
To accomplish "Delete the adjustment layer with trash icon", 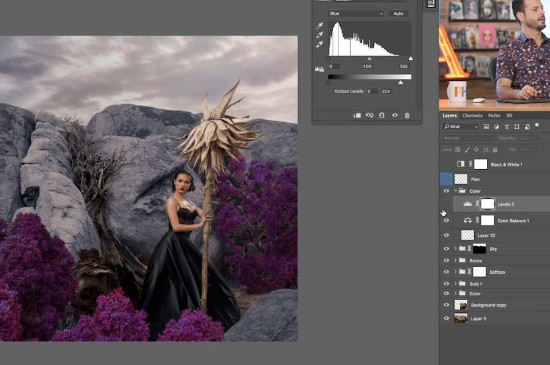I will click(407, 115).
